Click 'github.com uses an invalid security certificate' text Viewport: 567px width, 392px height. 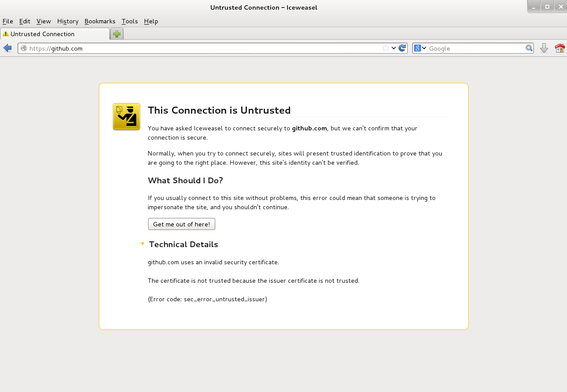pos(213,263)
